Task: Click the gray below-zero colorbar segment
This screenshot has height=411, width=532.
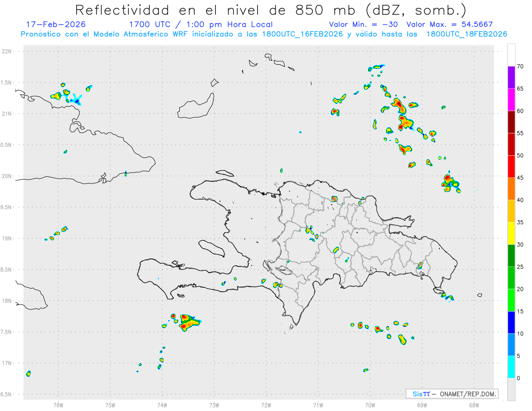Action: [x=511, y=389]
